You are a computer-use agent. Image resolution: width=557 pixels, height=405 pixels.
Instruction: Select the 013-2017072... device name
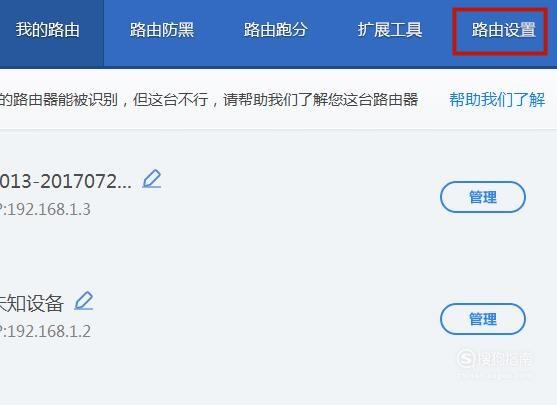point(66,182)
